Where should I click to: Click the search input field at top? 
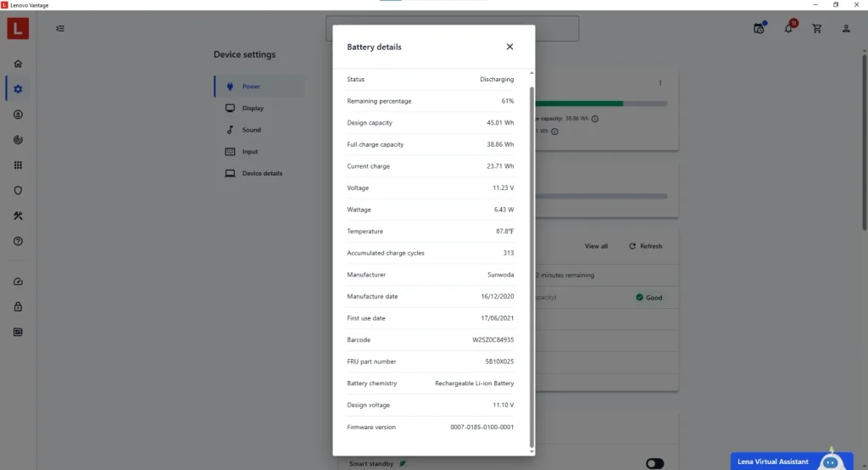(x=453, y=28)
